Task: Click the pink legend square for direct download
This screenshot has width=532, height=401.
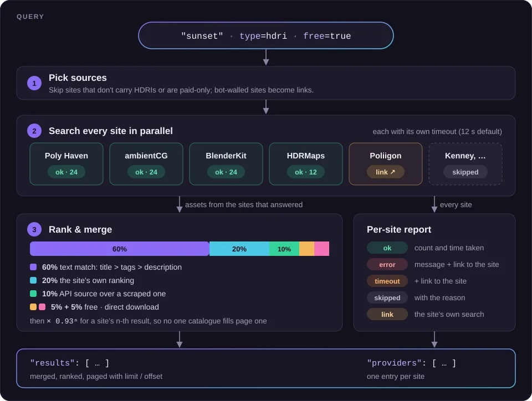Action: point(42,307)
